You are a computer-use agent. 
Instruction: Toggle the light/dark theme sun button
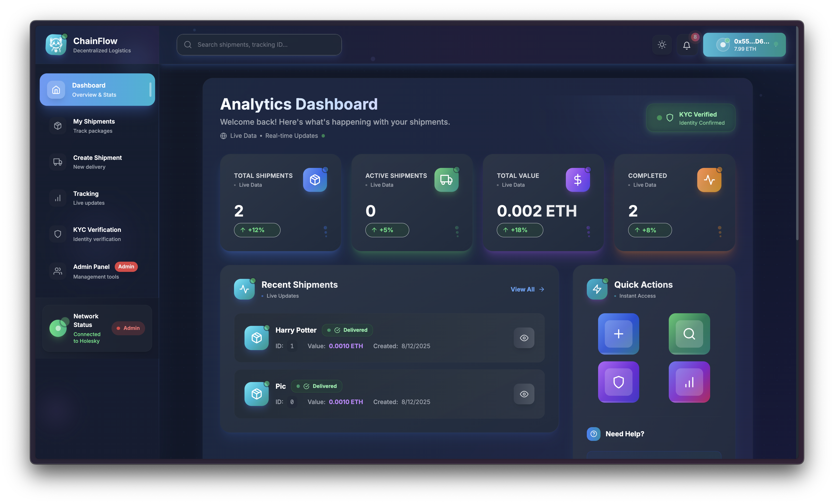click(x=662, y=45)
